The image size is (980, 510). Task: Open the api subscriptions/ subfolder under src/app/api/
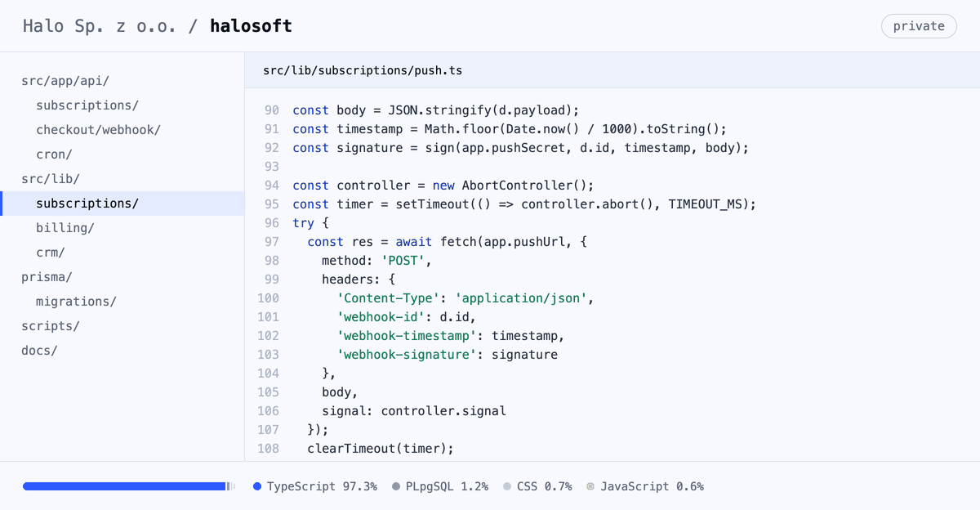point(87,105)
